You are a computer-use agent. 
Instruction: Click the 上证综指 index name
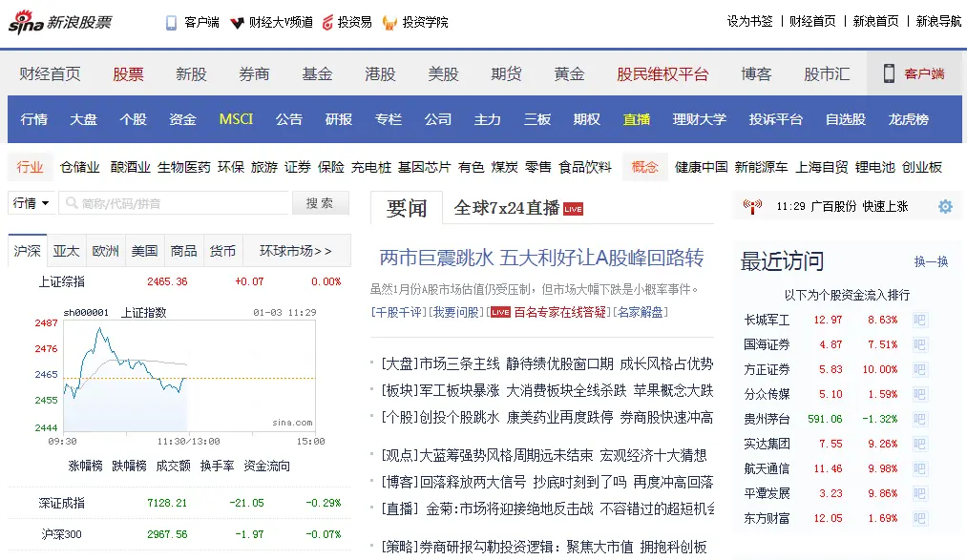click(x=62, y=281)
